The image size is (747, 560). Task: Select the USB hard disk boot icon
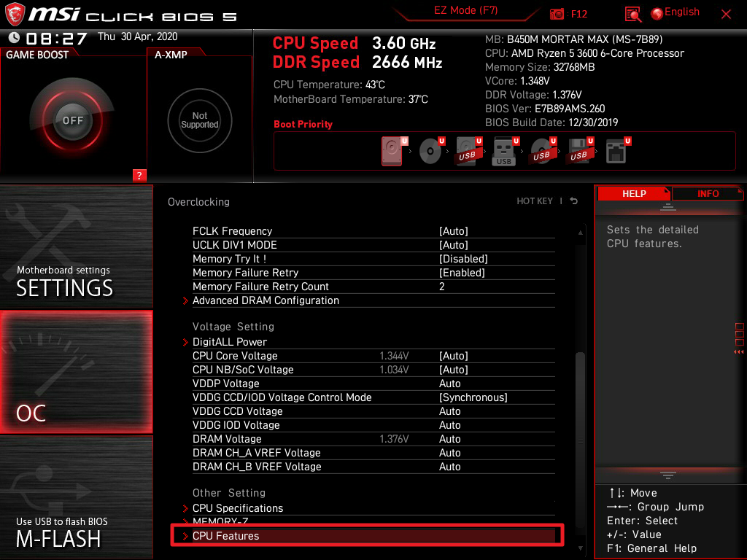point(468,150)
